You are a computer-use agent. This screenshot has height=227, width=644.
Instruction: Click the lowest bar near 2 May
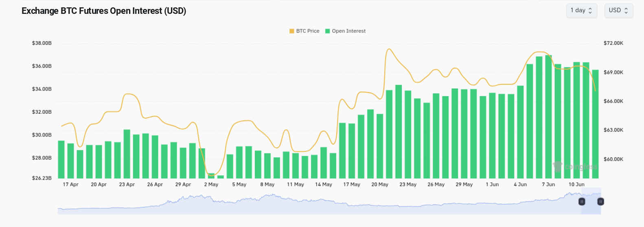(221, 177)
